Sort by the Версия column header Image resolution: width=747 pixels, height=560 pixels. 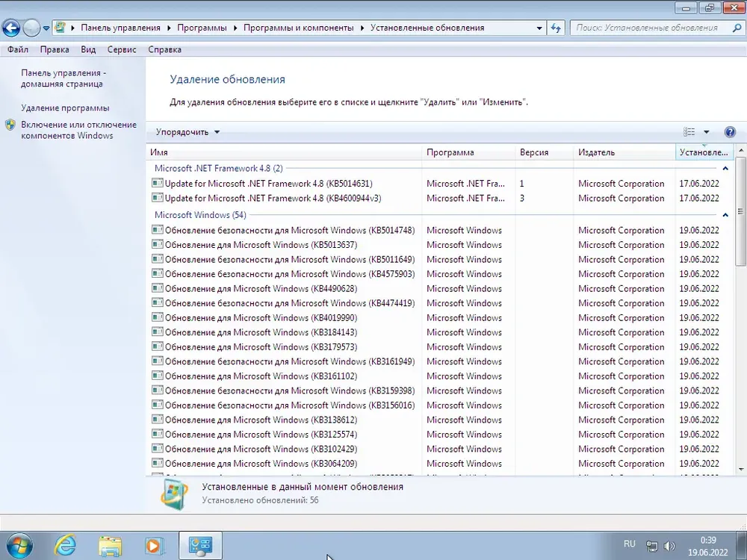point(545,152)
